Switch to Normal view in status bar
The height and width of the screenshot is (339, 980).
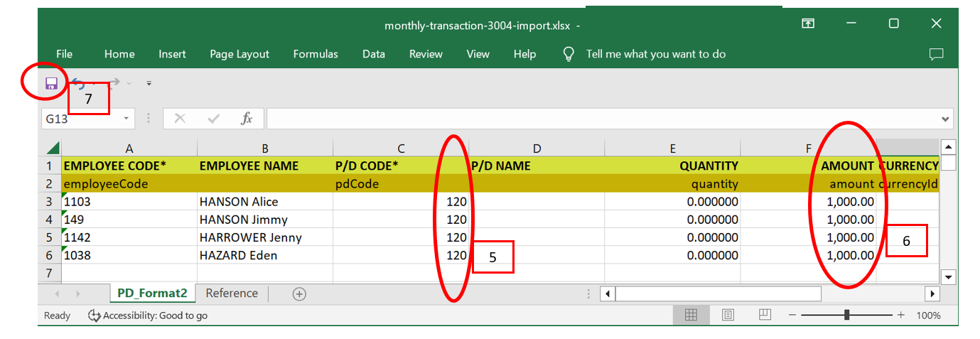[x=690, y=315]
